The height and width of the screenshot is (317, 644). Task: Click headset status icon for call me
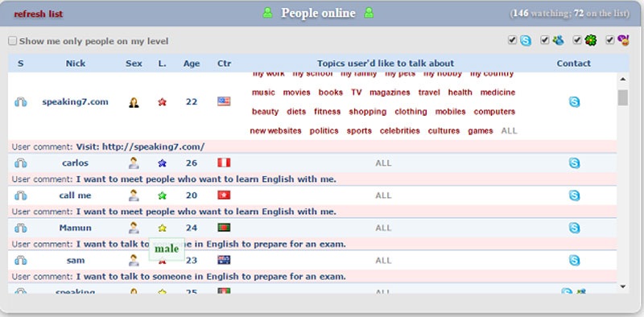pyautogui.click(x=21, y=196)
